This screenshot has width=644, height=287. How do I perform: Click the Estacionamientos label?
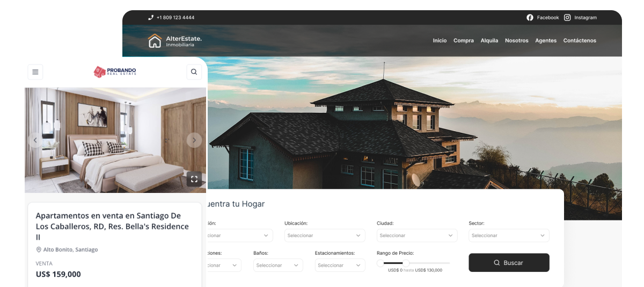[x=335, y=253]
